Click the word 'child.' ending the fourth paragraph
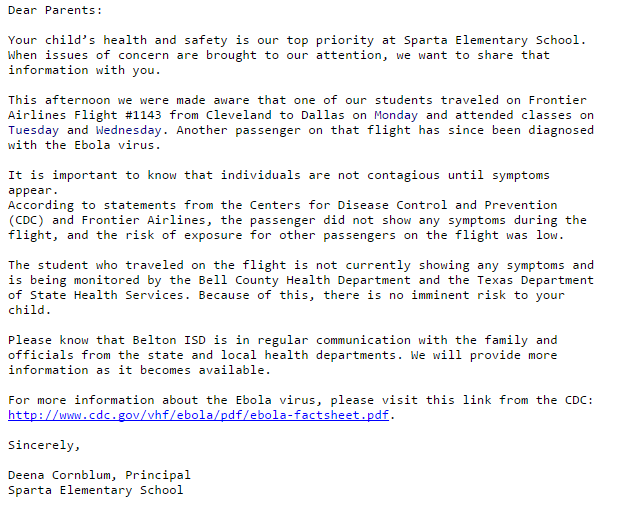 (x=30, y=310)
